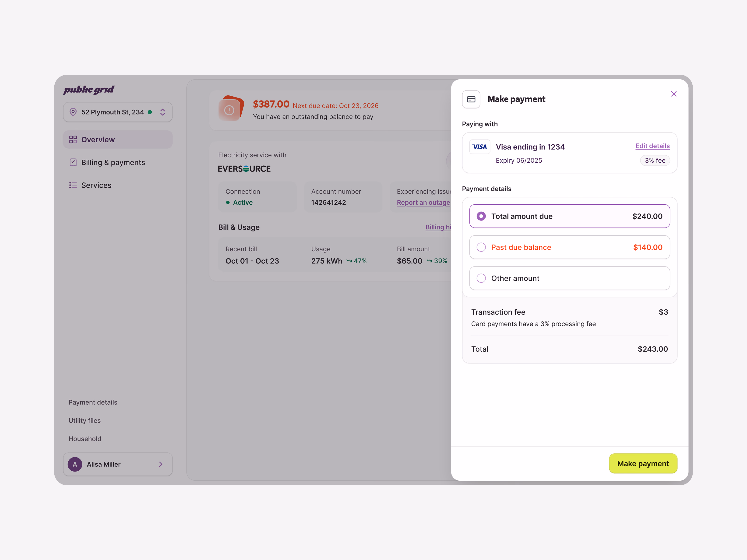Click the bill trend arrow by 39%
The height and width of the screenshot is (560, 747).
coord(429,261)
